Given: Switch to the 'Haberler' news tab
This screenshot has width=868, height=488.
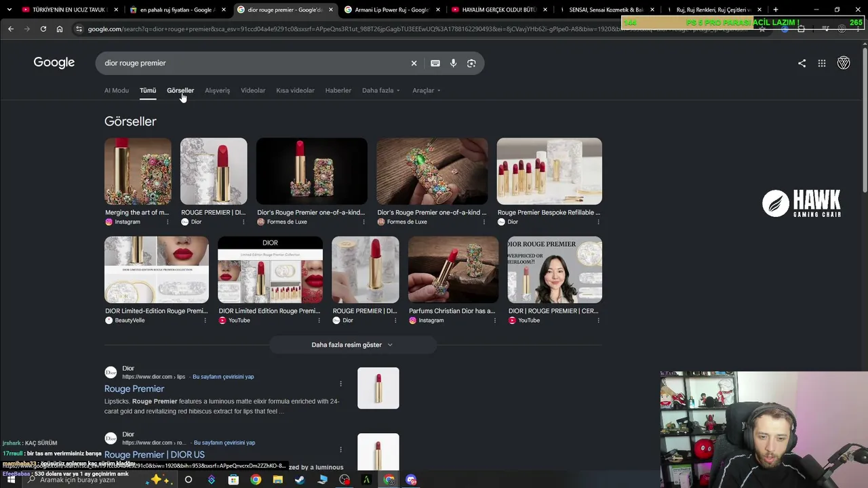Looking at the screenshot, I should [x=338, y=90].
